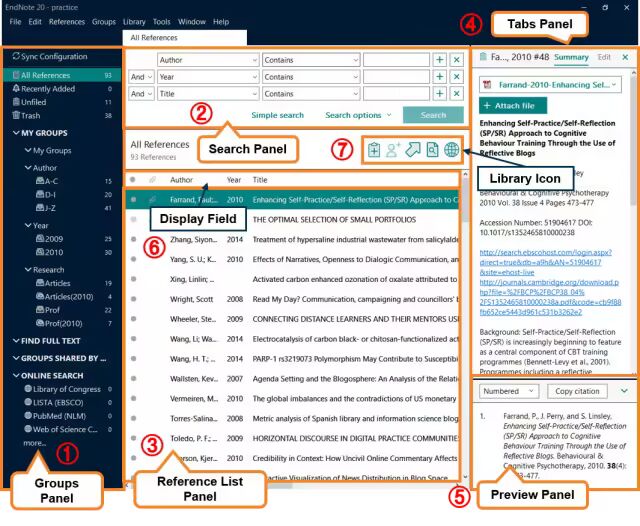
Task: Collapse ONLINE SEARCH section
Action: [x=16, y=375]
